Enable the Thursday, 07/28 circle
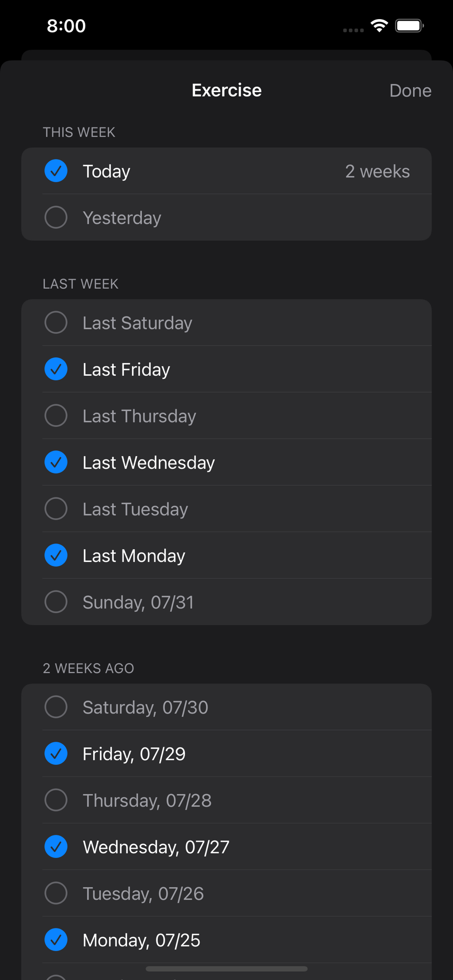Viewport: 453px width, 980px height. pos(56,801)
